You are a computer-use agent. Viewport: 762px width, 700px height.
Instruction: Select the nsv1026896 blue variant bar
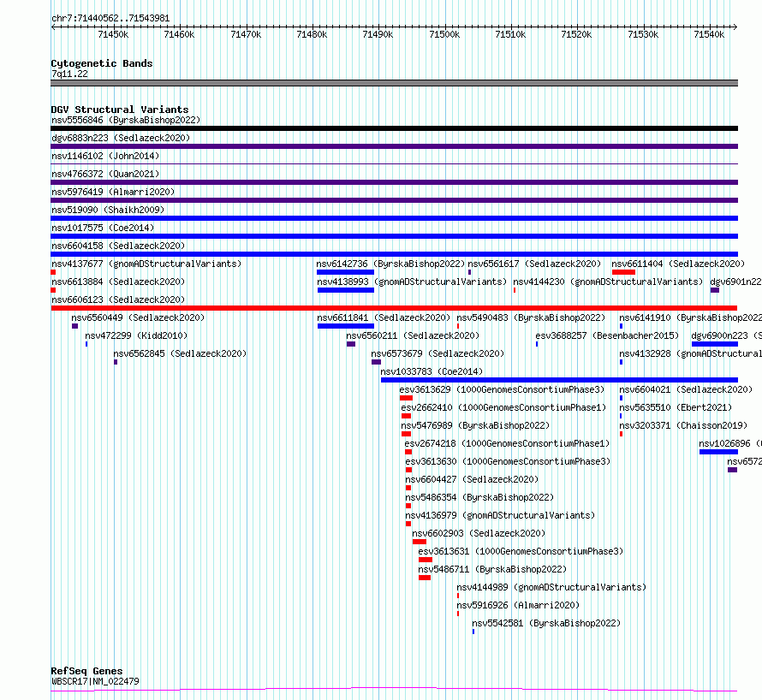click(718, 452)
